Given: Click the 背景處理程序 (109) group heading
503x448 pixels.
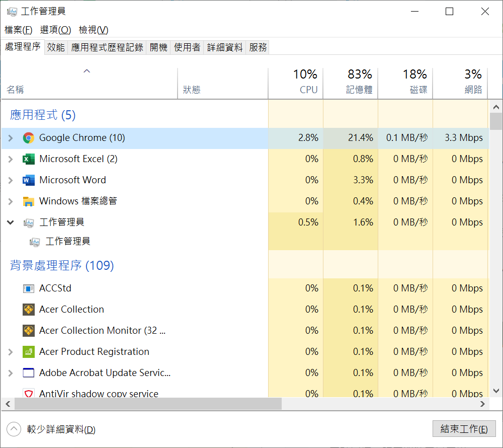Looking at the screenshot, I should 62,265.
